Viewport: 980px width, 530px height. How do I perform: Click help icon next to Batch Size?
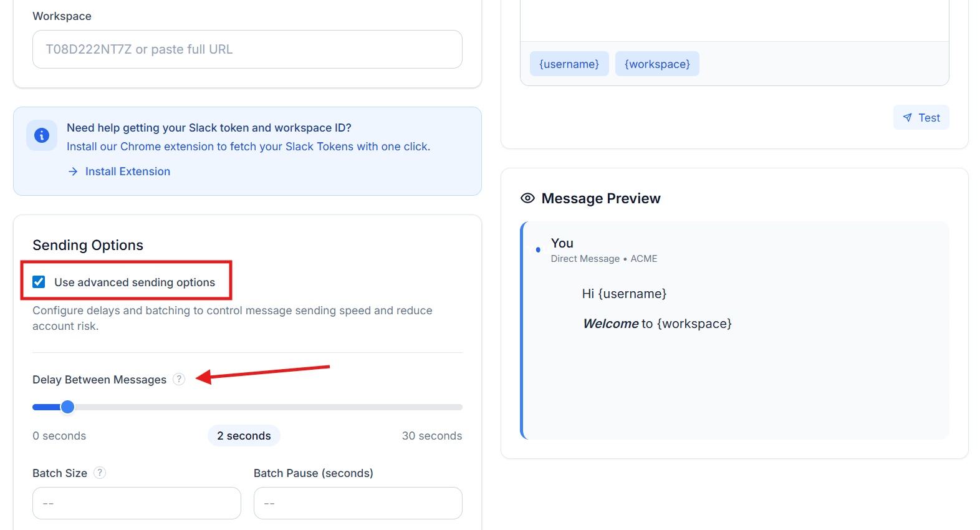pyautogui.click(x=100, y=473)
